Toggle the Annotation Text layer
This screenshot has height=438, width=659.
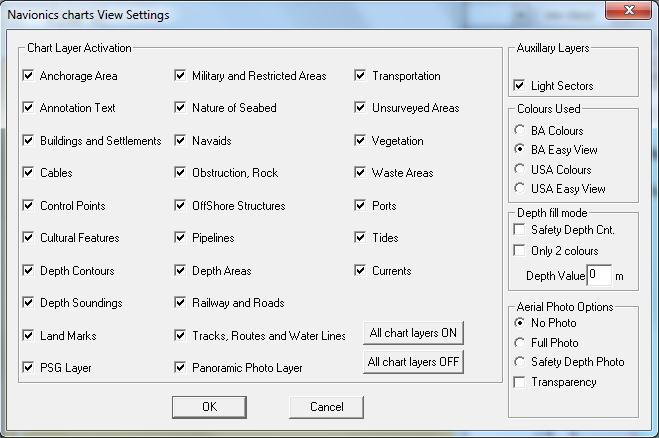click(28, 108)
